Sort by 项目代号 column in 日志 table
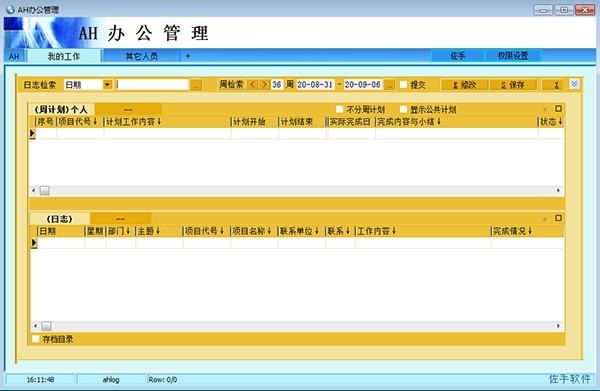Screen dimensions: 600x391 207,231
